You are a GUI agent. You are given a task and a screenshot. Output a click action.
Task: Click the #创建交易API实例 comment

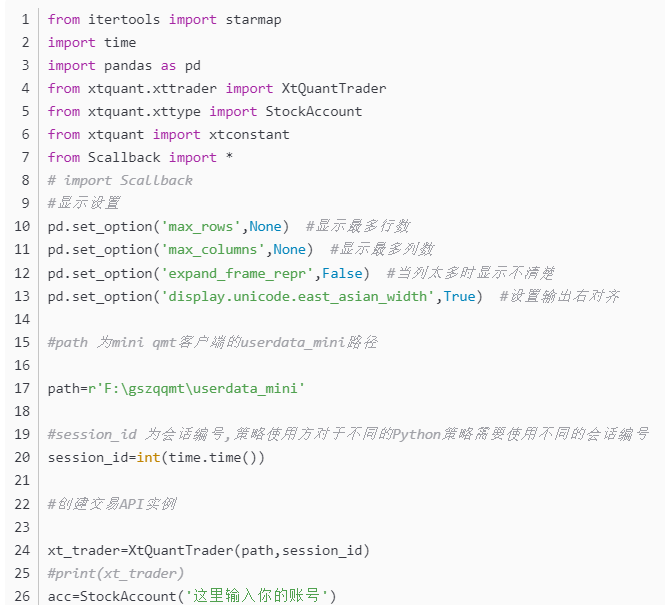[112, 503]
